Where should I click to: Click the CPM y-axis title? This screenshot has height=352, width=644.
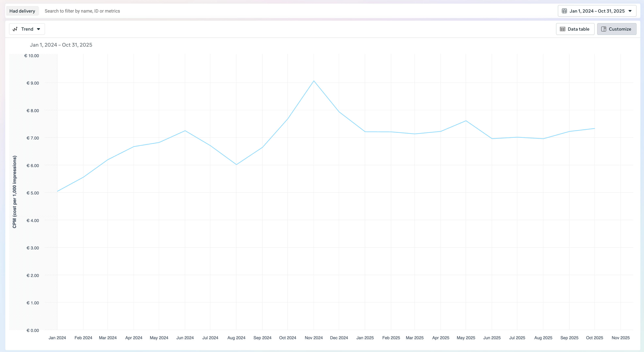pyautogui.click(x=15, y=192)
